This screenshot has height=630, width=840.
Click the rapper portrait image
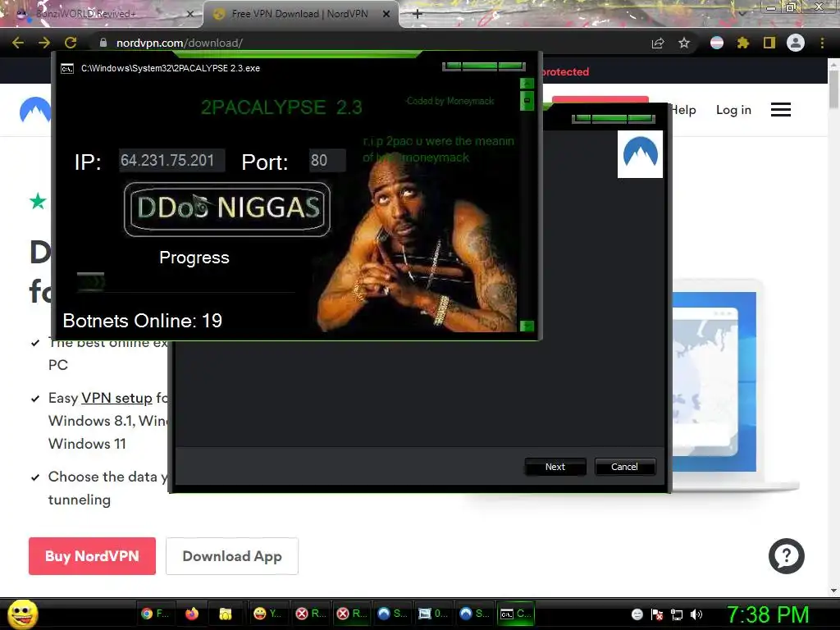[x=418, y=244]
